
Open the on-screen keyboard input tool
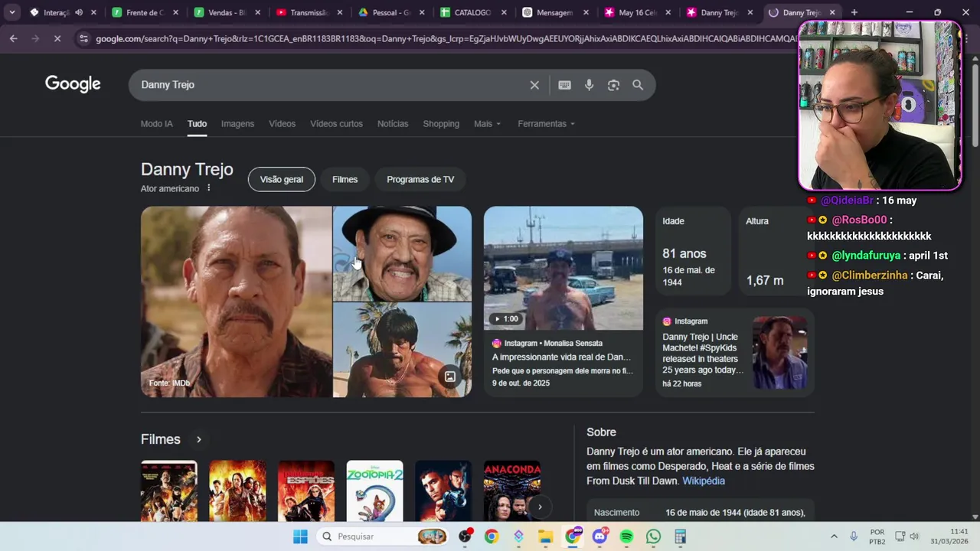coord(564,85)
